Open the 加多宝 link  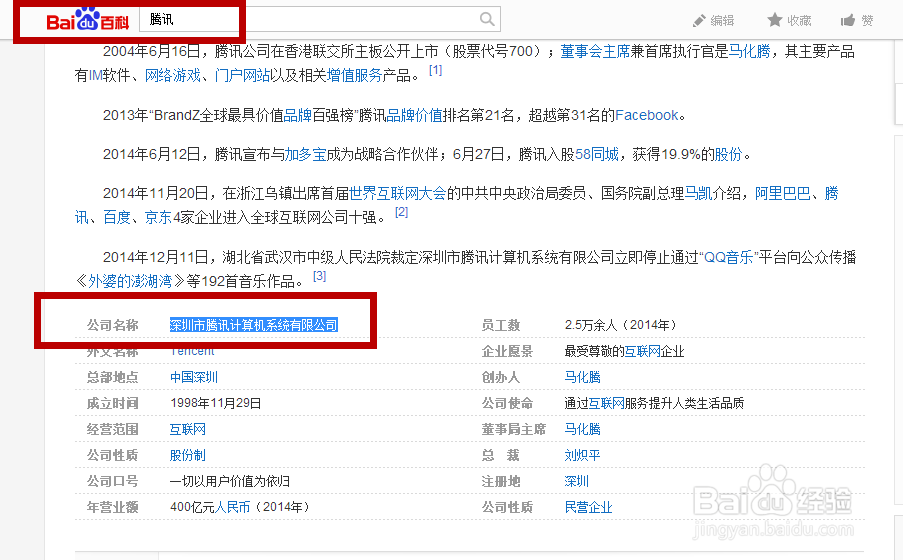point(306,154)
